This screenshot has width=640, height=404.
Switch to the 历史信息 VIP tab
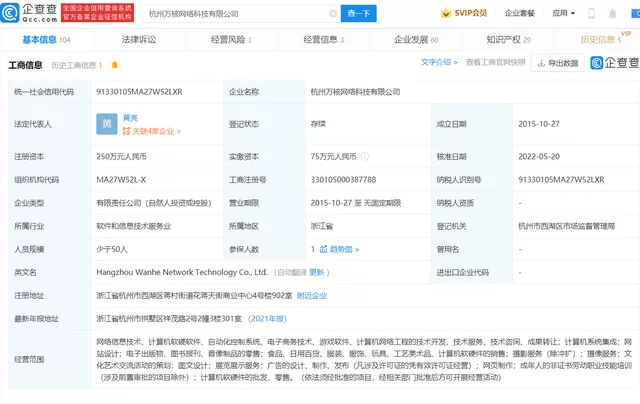(603, 39)
